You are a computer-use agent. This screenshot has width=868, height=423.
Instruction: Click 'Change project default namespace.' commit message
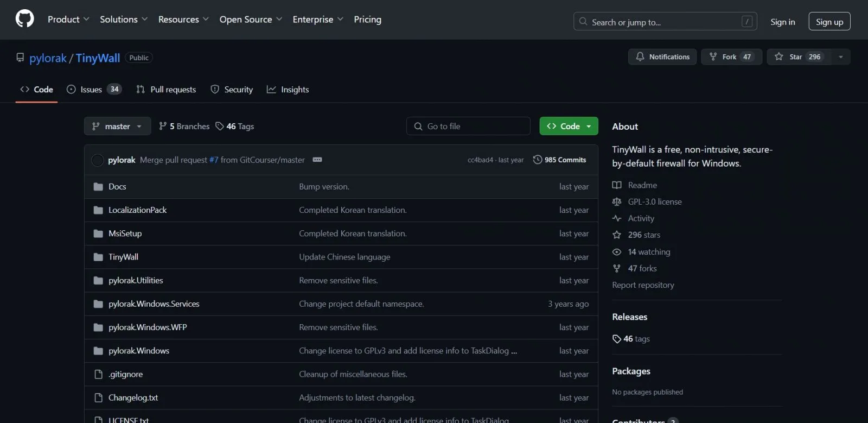coord(361,304)
